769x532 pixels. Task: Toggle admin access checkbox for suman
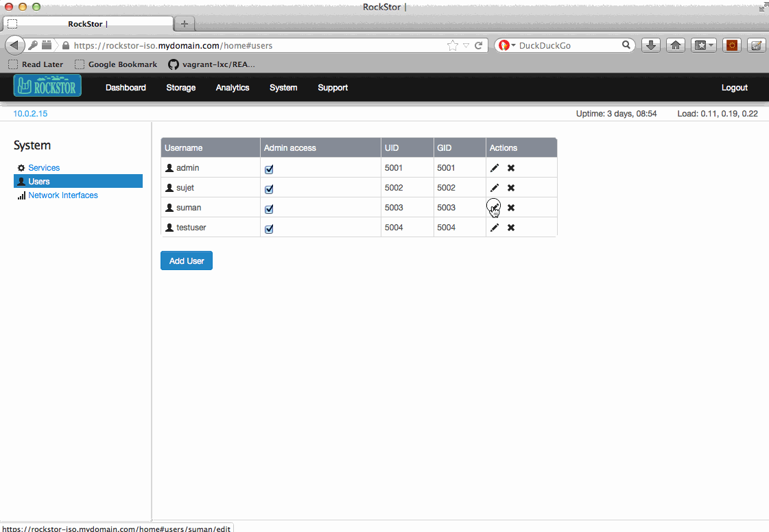point(269,209)
